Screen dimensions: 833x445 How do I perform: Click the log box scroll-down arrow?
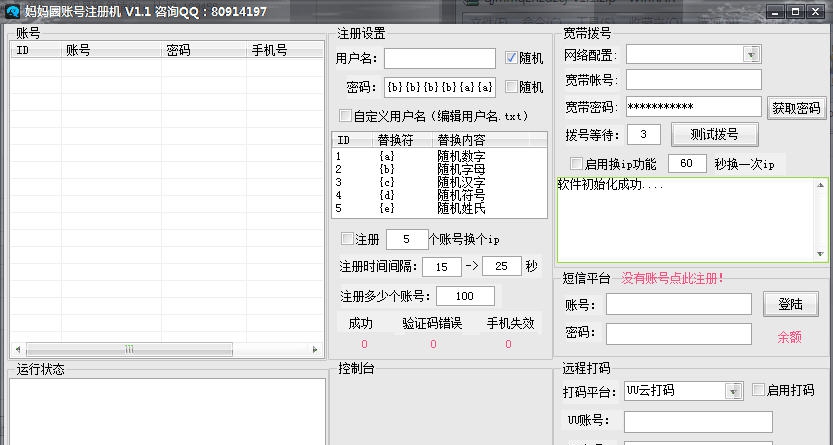tap(820, 254)
